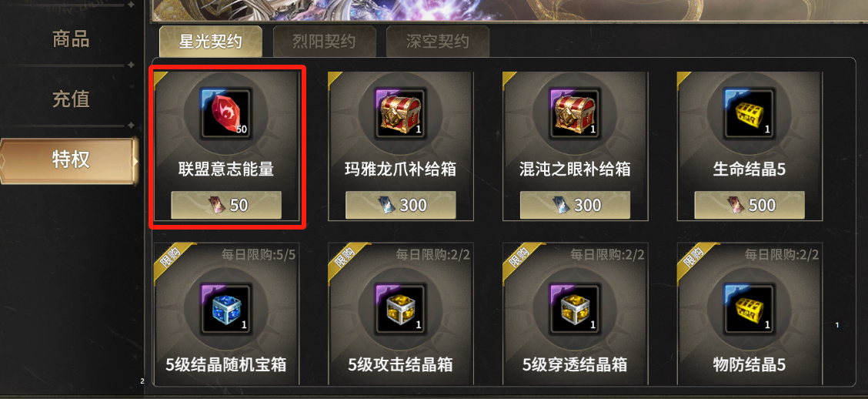This screenshot has height=399, width=868.
Task: Select the 星光契约 tab
Action: pos(211,41)
